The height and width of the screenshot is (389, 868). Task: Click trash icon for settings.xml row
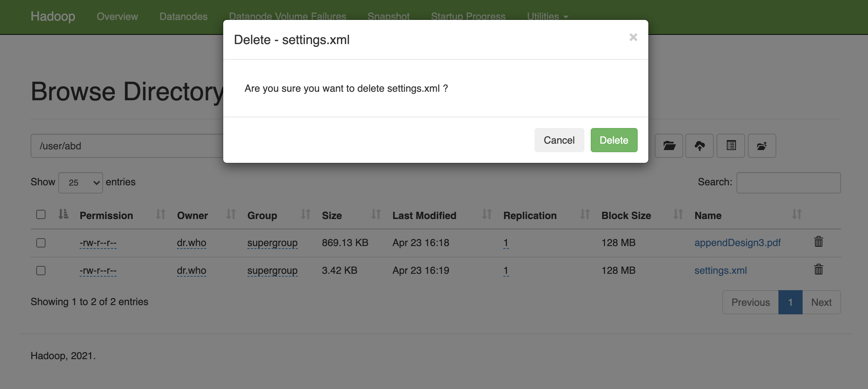click(x=819, y=270)
